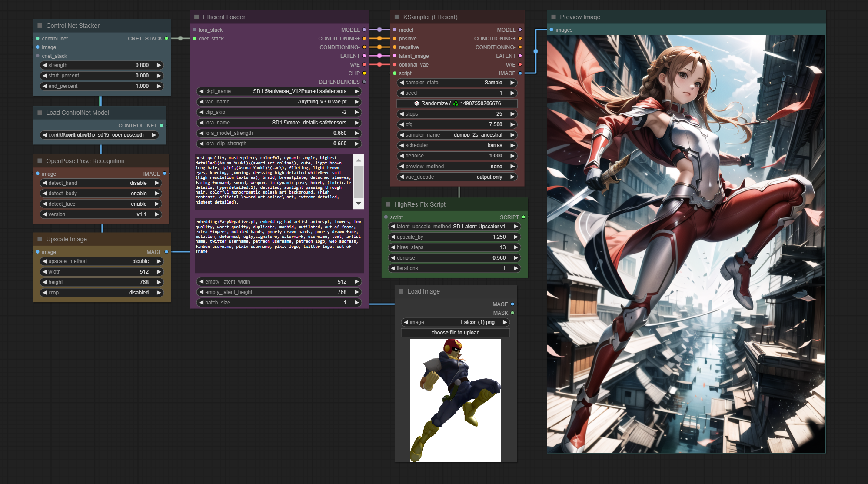Collapse the Efficient Loader node

pos(196,17)
